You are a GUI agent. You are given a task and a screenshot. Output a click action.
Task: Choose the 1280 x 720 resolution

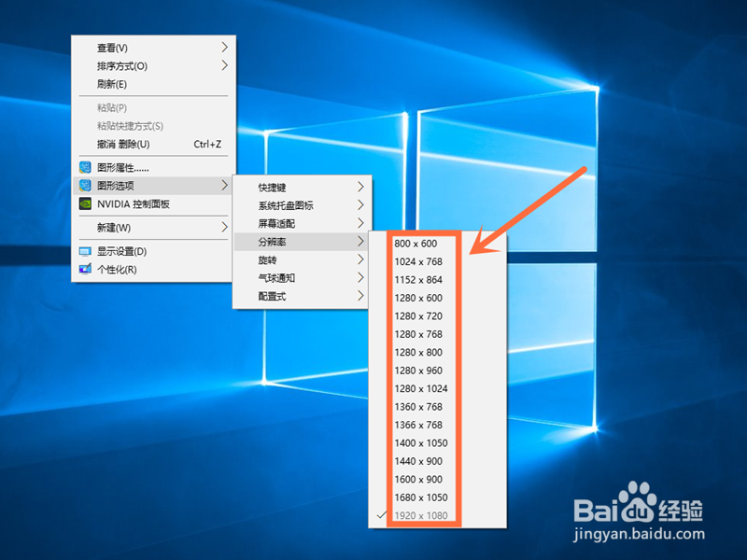pyautogui.click(x=419, y=315)
